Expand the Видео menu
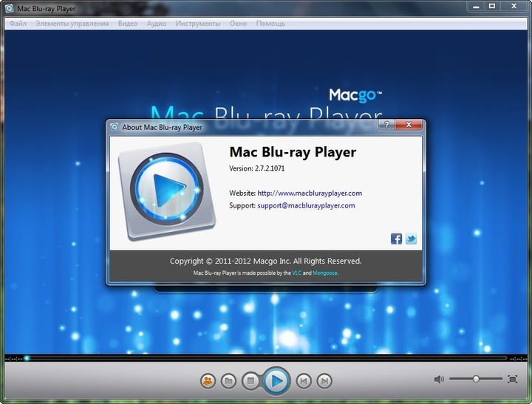 click(x=127, y=24)
